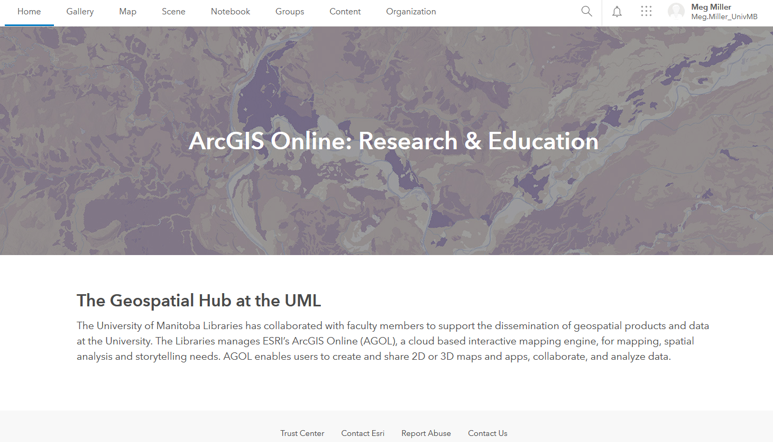Click the ArcGIS Online banner title
The image size is (775, 442).
(x=393, y=141)
